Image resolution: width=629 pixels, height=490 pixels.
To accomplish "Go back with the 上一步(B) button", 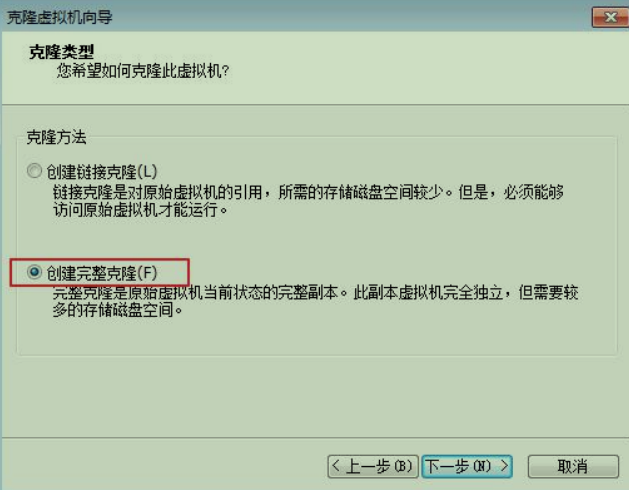I will [x=373, y=466].
